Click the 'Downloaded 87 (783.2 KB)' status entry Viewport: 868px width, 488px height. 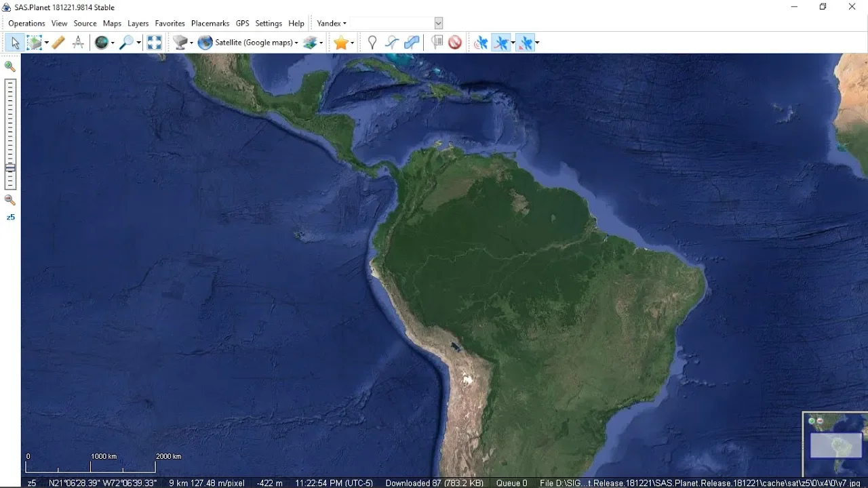pyautogui.click(x=434, y=483)
